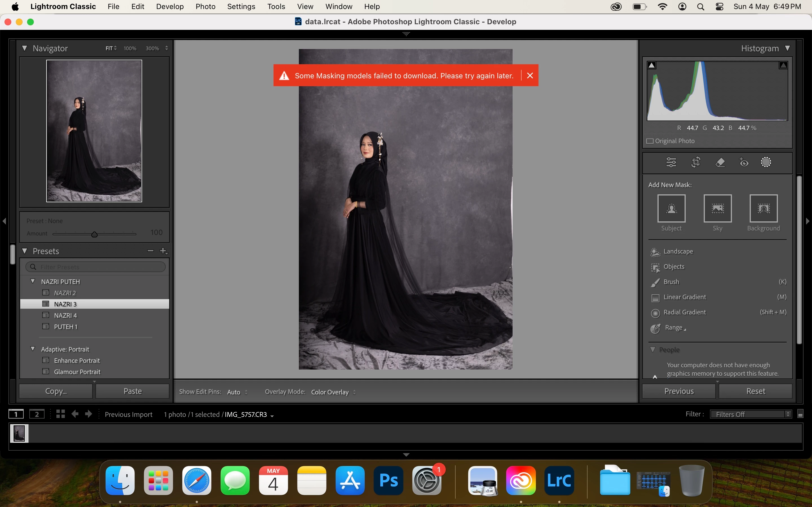This screenshot has height=507, width=812.
Task: Add a Background mask
Action: tap(763, 208)
